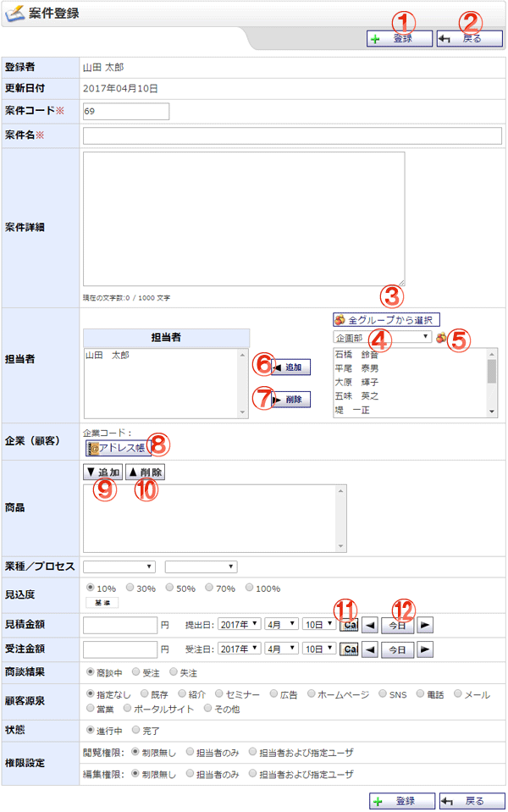508x812 pixels.
Task: Click the 案件コード input field
Action: click(126, 111)
